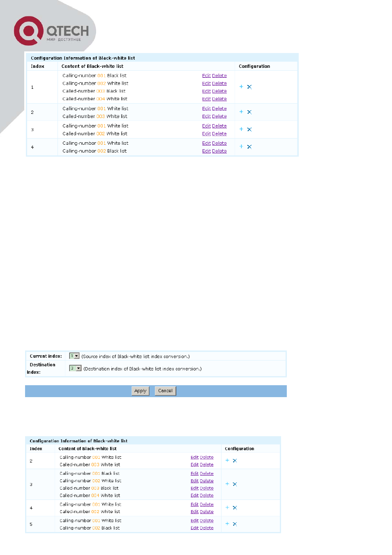This screenshot has width=392, height=555.
Task: Delete Called-number 003 White list, index 2 upper table
Action: coord(219,116)
